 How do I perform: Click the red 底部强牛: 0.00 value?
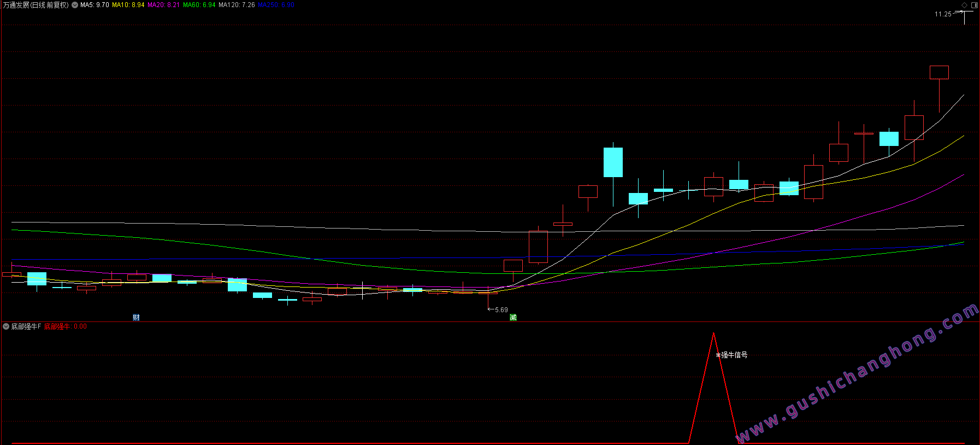[x=66, y=326]
